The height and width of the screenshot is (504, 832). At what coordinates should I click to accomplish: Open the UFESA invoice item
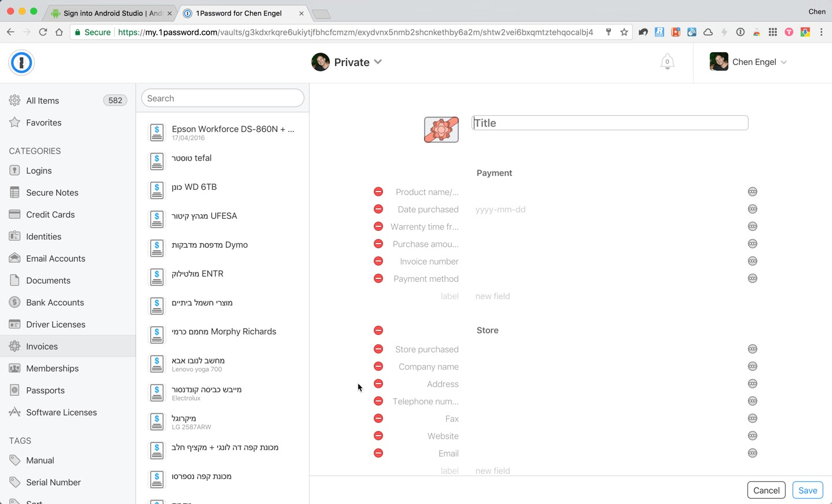(223, 219)
